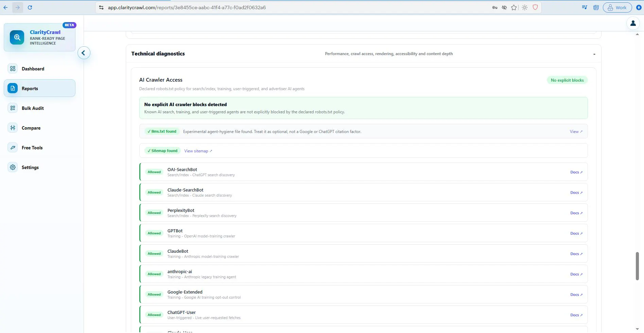644x333 pixels.
Task: Open the Dashboard icon in sidebar
Action: point(13,69)
